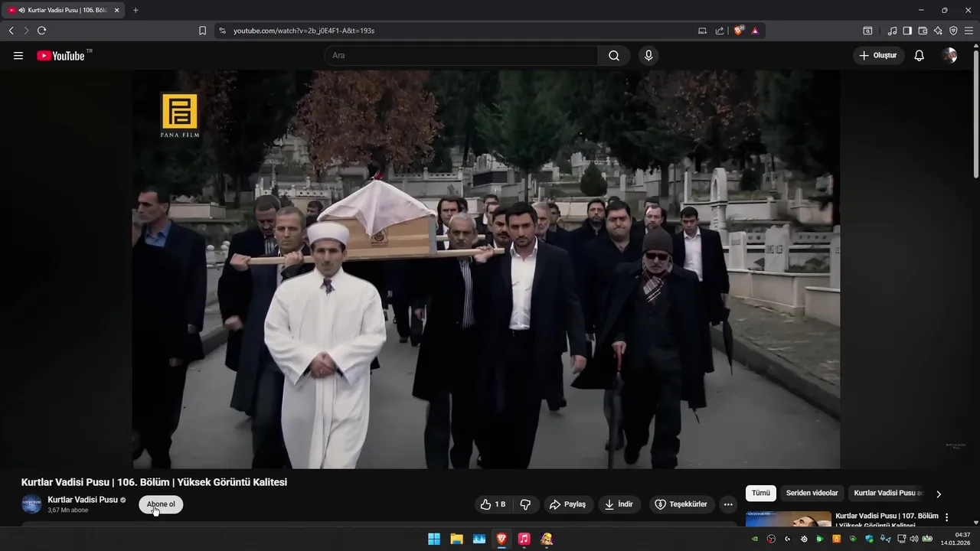Reload the page

(x=41, y=31)
